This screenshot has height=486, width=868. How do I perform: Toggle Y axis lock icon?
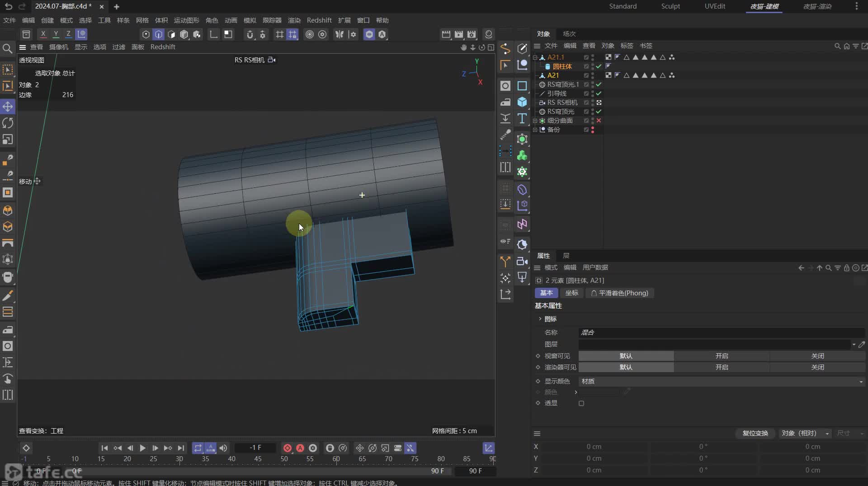[56, 34]
